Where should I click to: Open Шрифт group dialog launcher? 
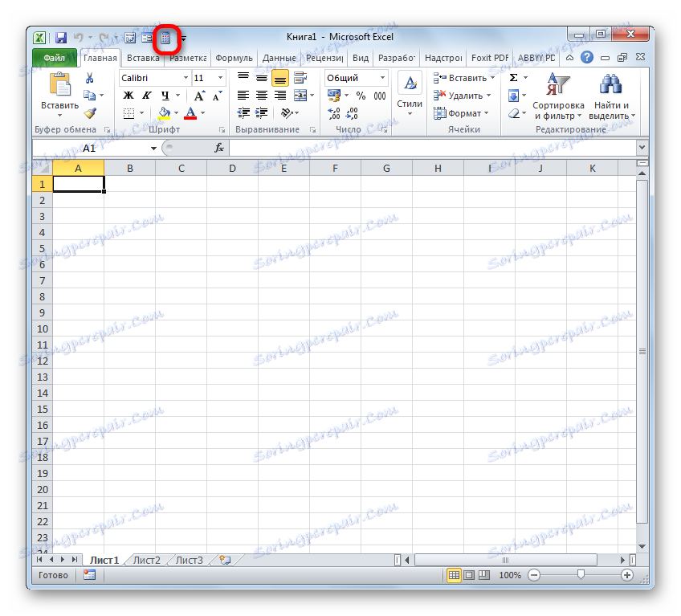point(222,130)
